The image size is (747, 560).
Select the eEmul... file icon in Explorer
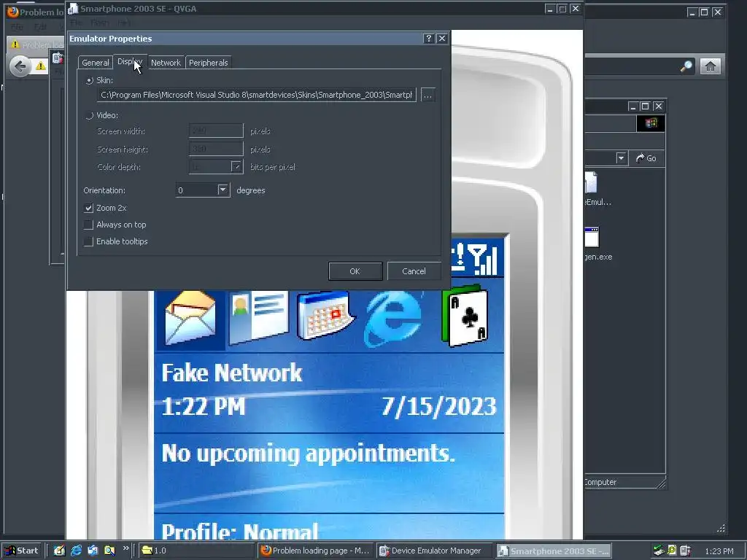[x=590, y=182]
